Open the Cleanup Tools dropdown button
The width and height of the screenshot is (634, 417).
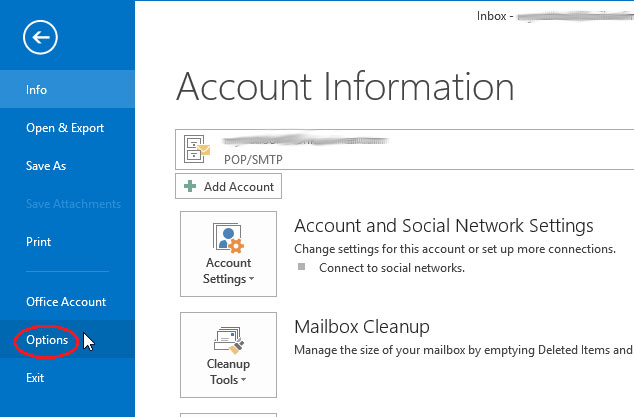(x=228, y=355)
